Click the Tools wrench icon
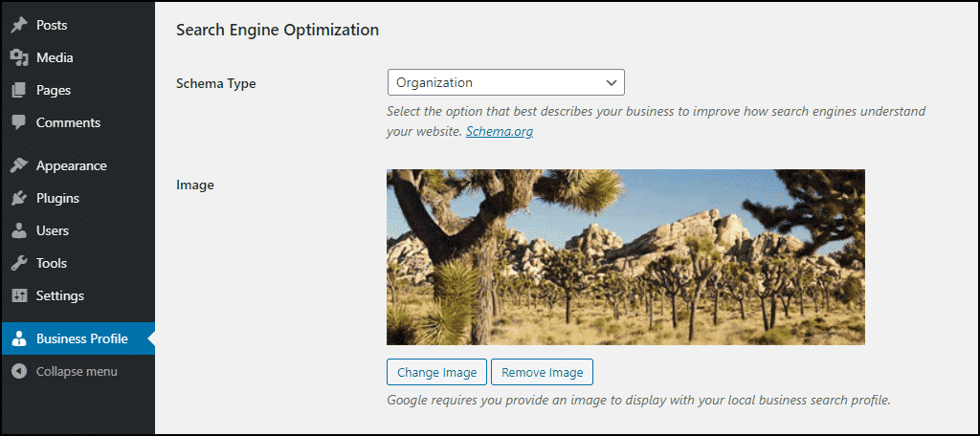 [x=19, y=263]
